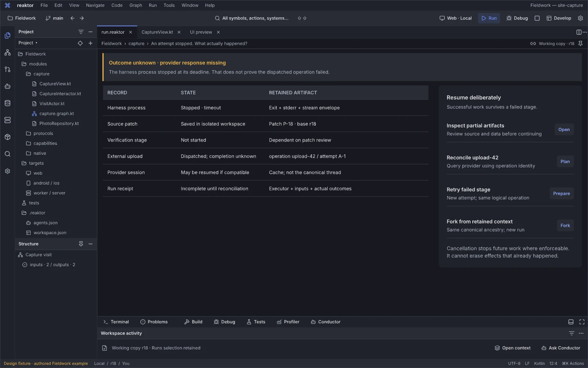This screenshot has width=588, height=368.
Task: Open the servers sidebar icon
Action: (7, 120)
